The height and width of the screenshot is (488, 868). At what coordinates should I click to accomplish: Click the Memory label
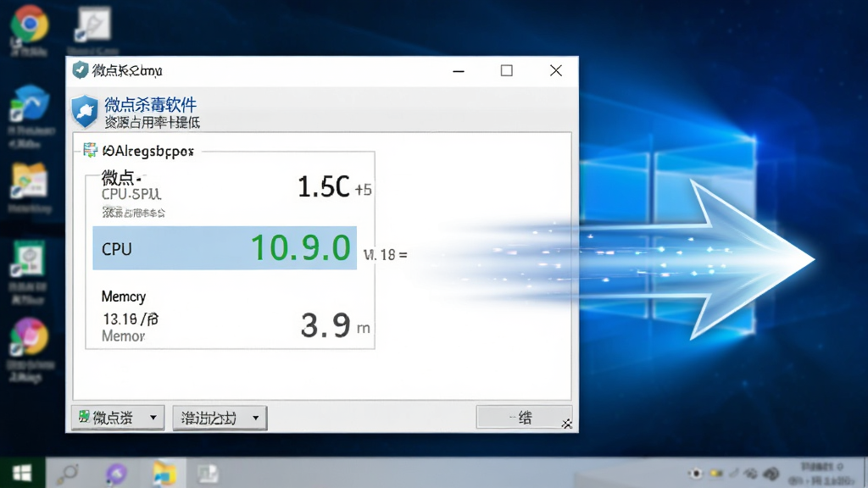(x=124, y=297)
